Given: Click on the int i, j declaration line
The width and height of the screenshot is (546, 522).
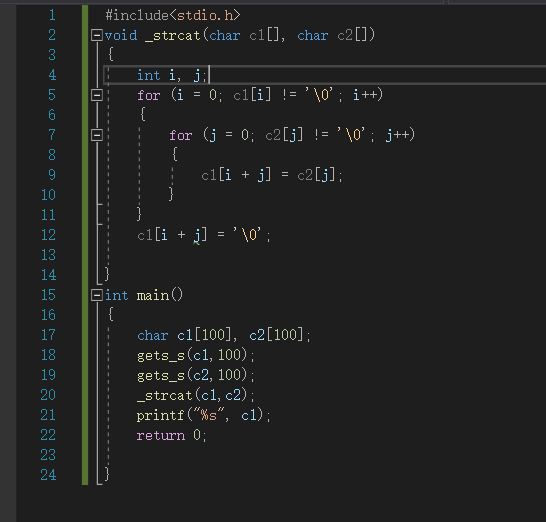Looking at the screenshot, I should coord(172,75).
